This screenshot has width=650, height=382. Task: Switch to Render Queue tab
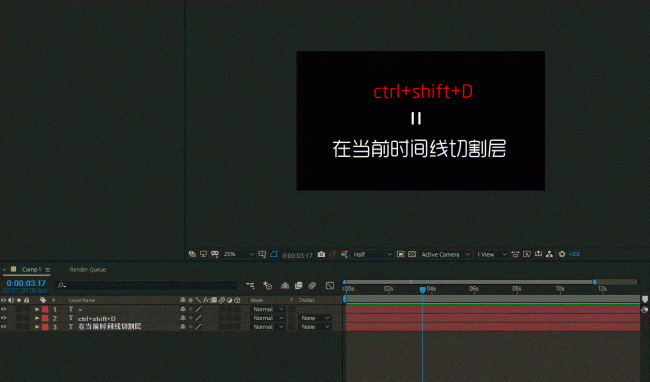click(x=87, y=269)
